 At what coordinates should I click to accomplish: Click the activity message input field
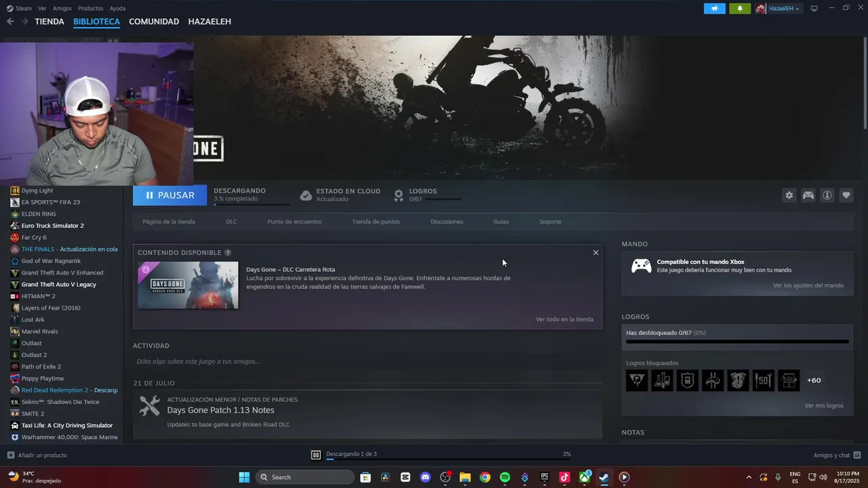coord(367,361)
